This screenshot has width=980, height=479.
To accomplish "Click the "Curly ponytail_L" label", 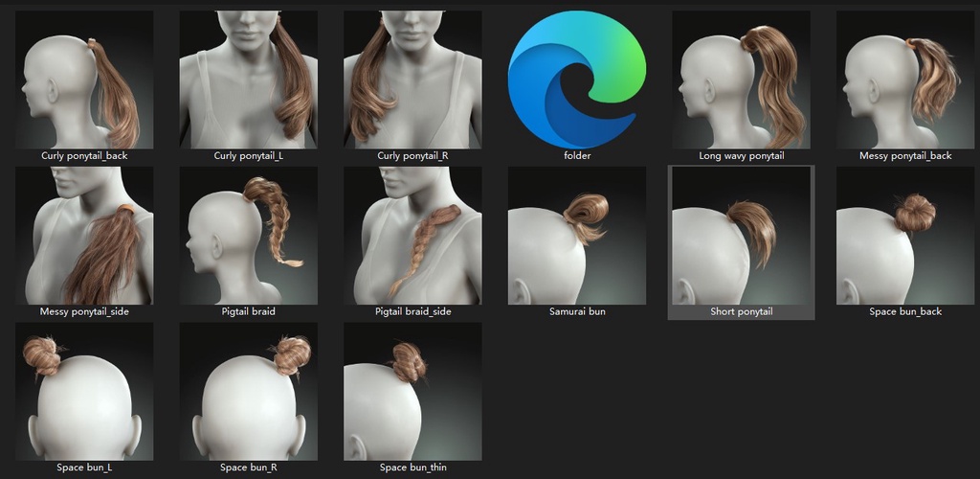I will (248, 156).
